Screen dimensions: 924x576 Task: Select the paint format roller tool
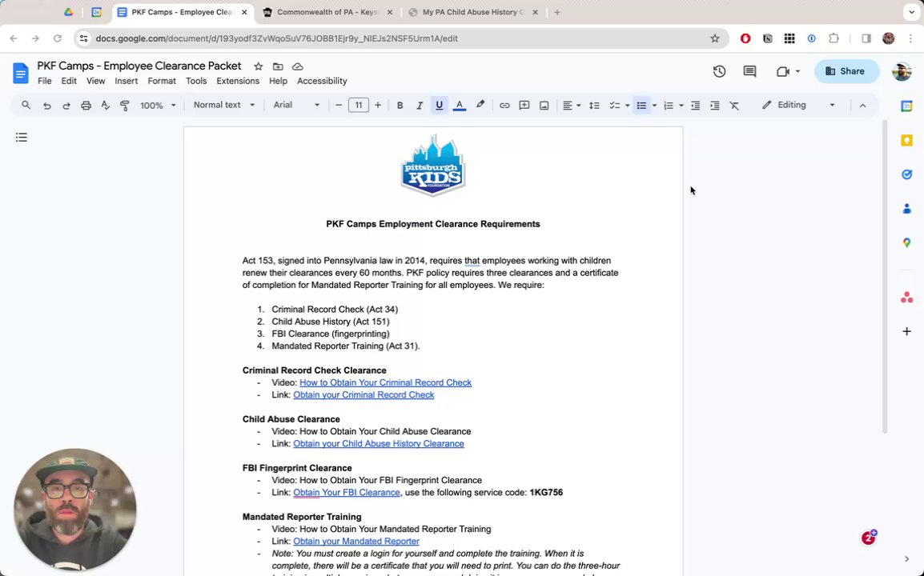pyautogui.click(x=125, y=106)
